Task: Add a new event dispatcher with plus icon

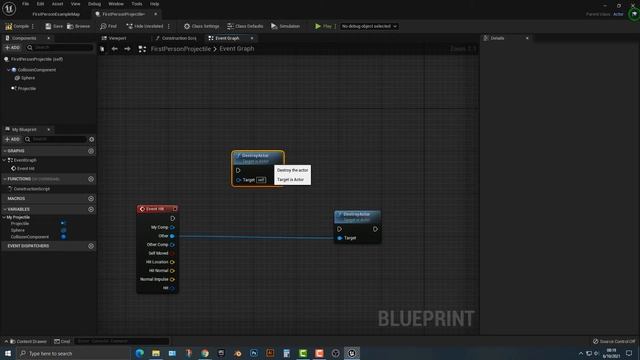Action: click(91, 246)
